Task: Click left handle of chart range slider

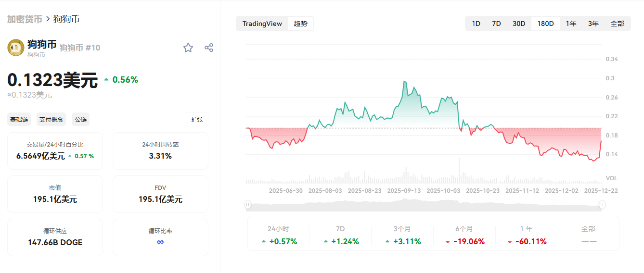Action: [248, 205]
